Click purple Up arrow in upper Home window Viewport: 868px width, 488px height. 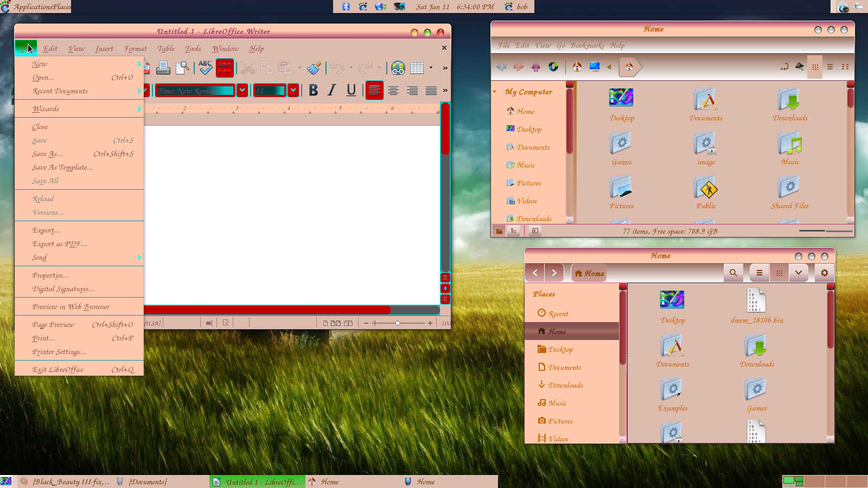coord(536,67)
